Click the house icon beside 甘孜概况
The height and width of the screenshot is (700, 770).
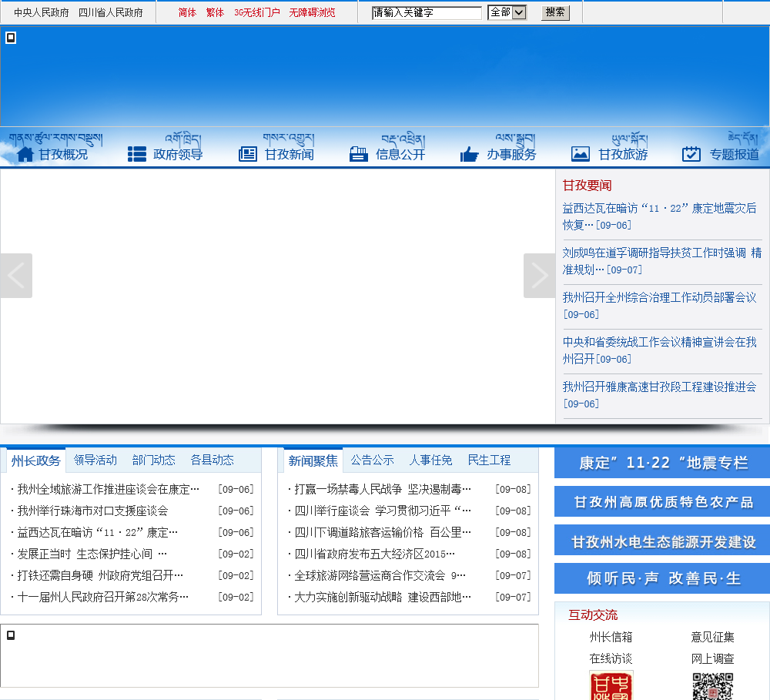coord(25,154)
